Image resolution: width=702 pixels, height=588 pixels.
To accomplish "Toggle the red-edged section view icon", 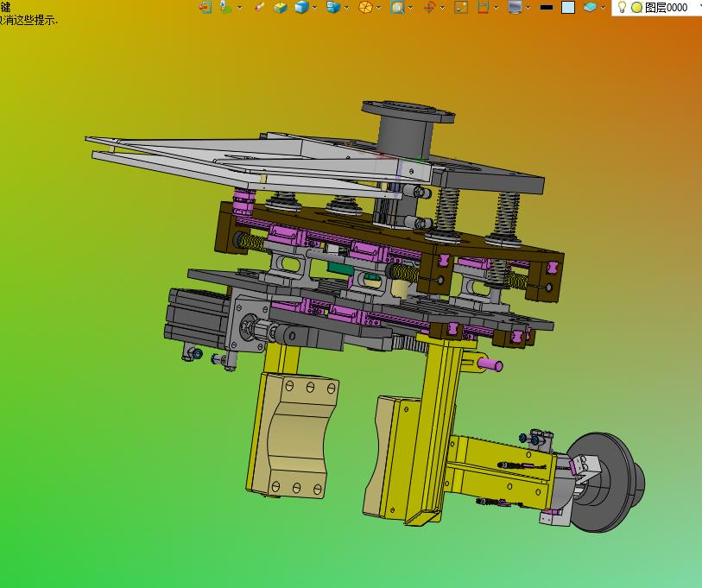I will (484, 7).
